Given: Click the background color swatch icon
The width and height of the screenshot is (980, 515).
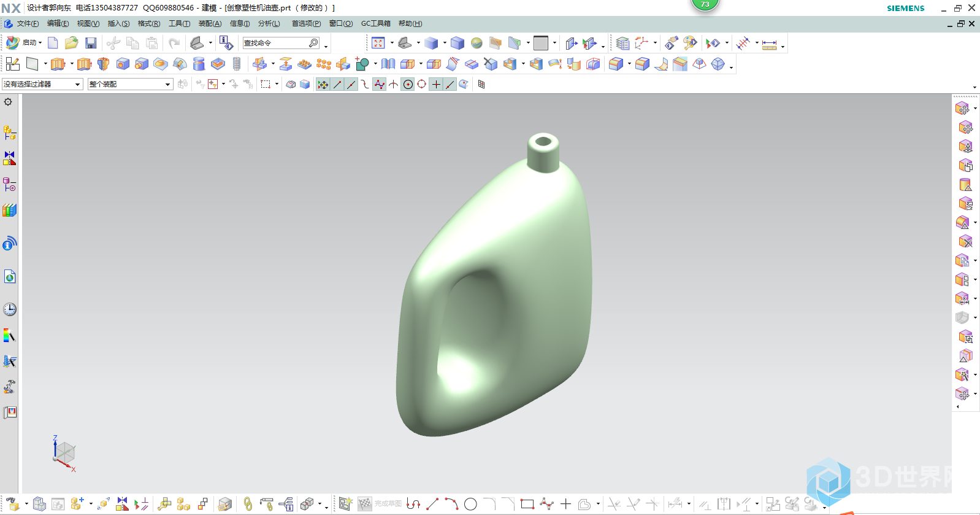Looking at the screenshot, I should coord(541,43).
